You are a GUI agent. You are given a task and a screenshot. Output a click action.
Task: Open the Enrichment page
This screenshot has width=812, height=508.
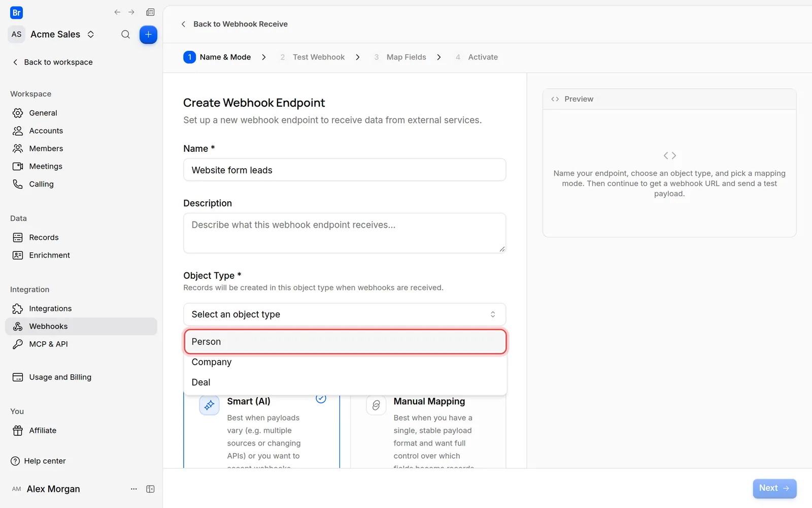[x=81, y=255]
